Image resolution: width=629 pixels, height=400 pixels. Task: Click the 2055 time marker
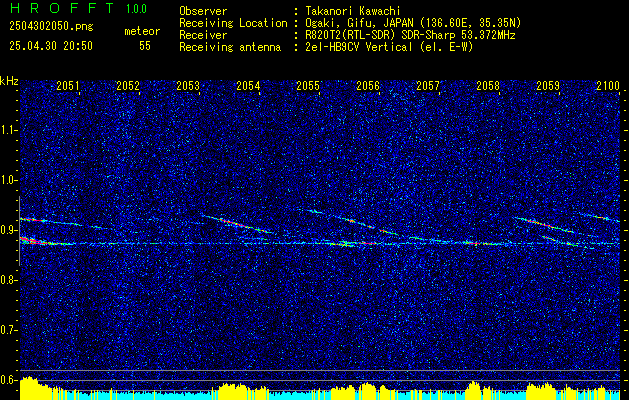(308, 86)
